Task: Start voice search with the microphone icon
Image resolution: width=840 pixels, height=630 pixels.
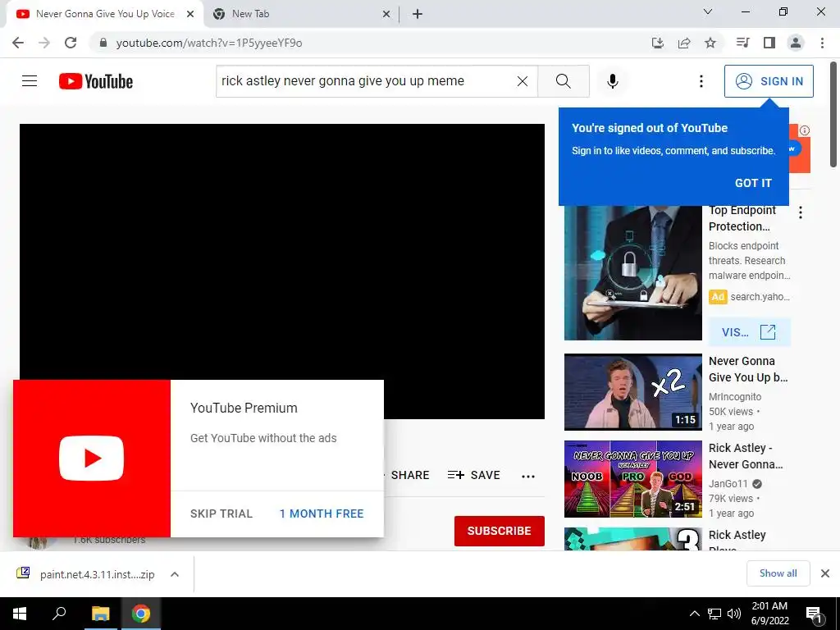Action: tap(612, 81)
